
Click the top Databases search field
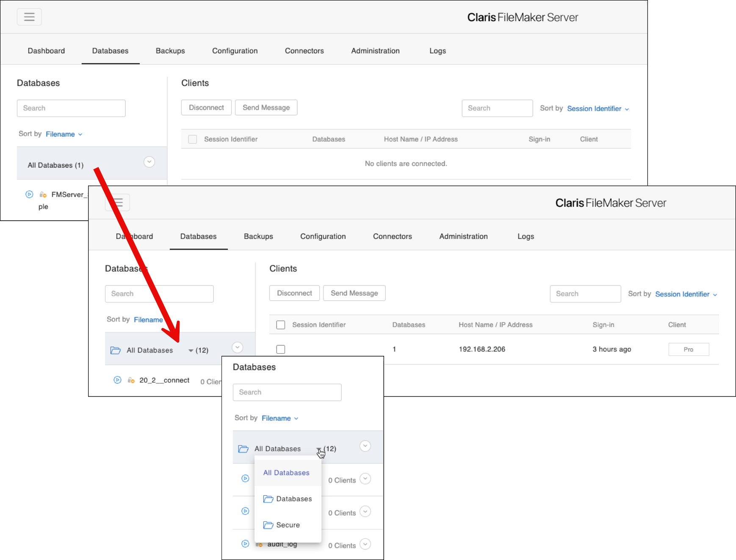click(71, 108)
